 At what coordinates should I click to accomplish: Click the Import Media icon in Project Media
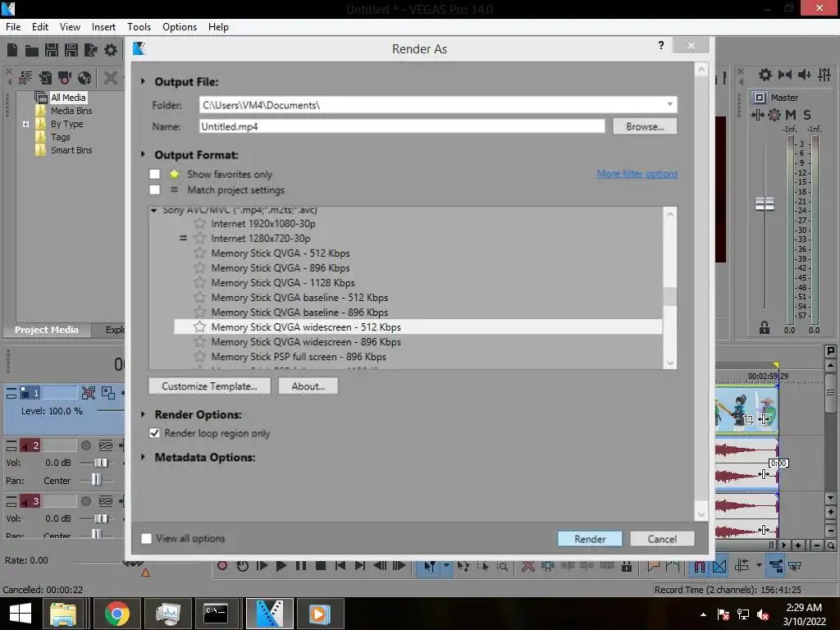[46, 78]
